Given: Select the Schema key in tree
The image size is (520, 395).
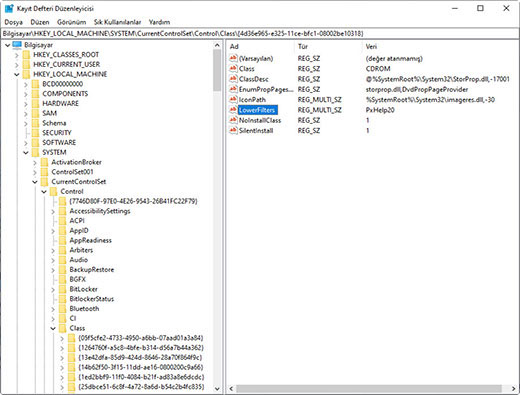Looking at the screenshot, I should click(54, 123).
